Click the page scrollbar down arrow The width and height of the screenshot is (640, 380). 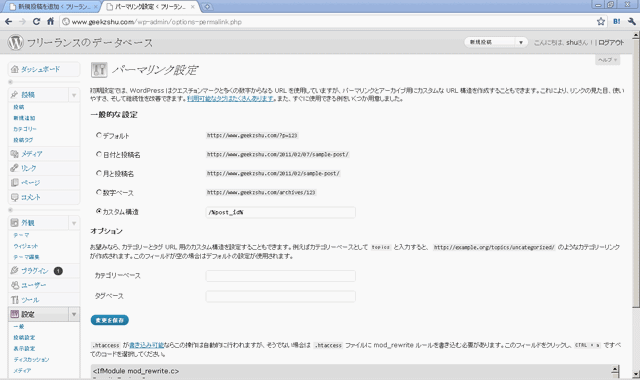[x=636, y=374]
